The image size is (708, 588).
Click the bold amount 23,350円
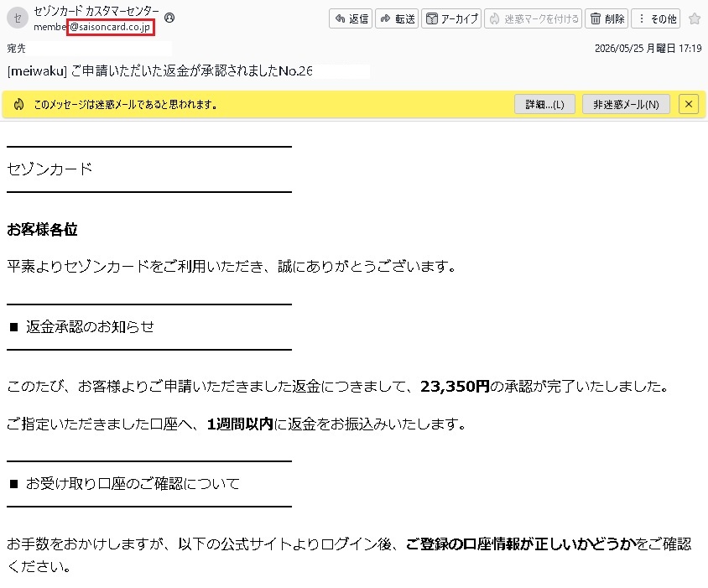click(x=455, y=386)
